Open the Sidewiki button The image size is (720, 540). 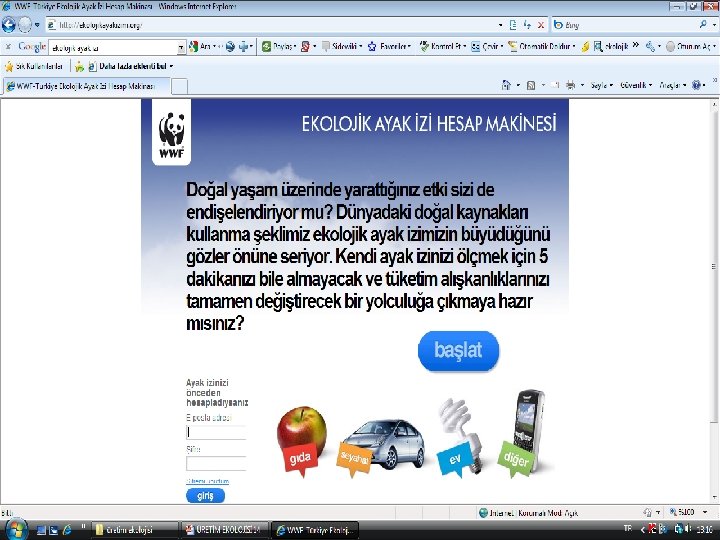coord(342,46)
